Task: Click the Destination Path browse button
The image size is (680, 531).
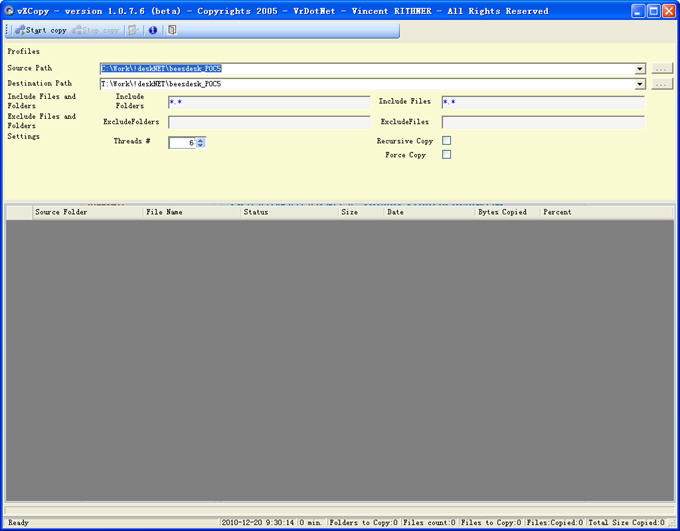Action: tap(661, 84)
